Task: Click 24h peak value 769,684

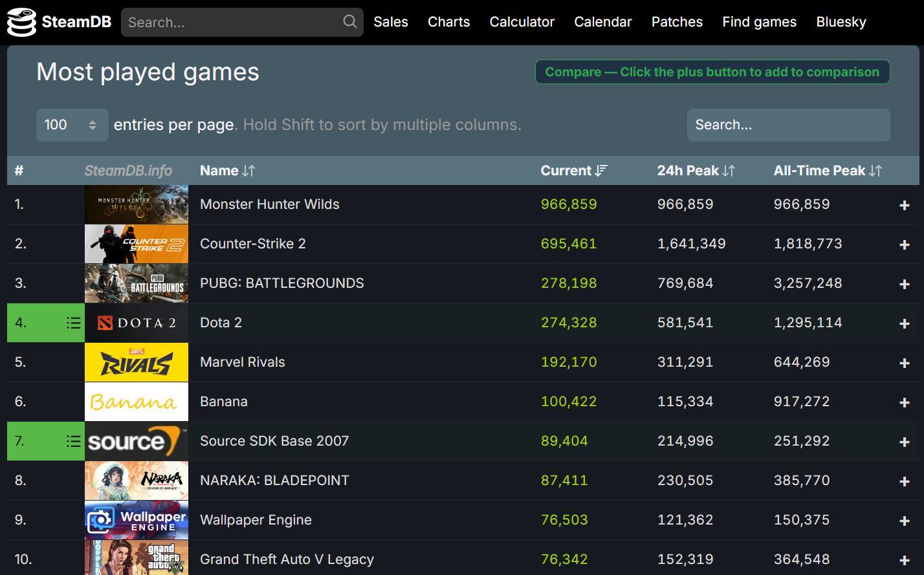Action: coord(685,283)
